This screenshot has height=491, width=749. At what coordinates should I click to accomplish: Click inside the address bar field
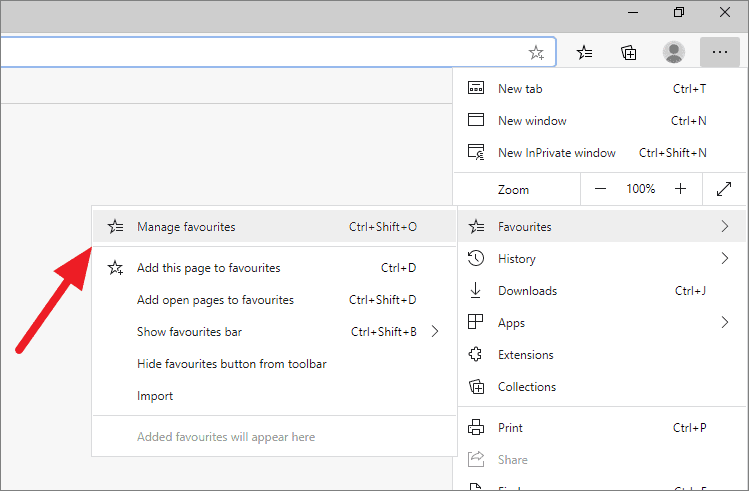point(260,53)
